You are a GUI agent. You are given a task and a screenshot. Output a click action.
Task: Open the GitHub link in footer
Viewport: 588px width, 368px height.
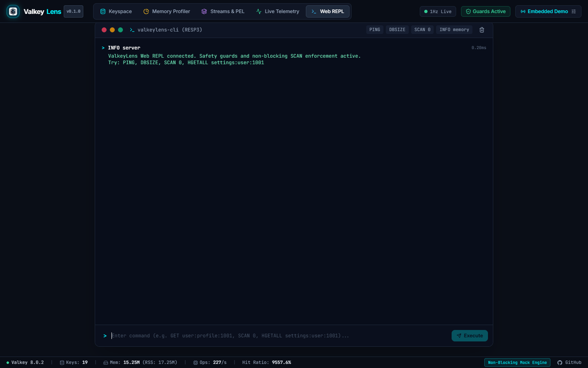(x=569, y=363)
